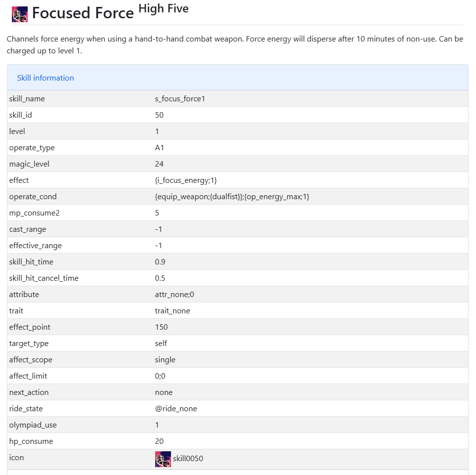Click the skill description paragraph text
Screen dimensions: 476x475
235,44
